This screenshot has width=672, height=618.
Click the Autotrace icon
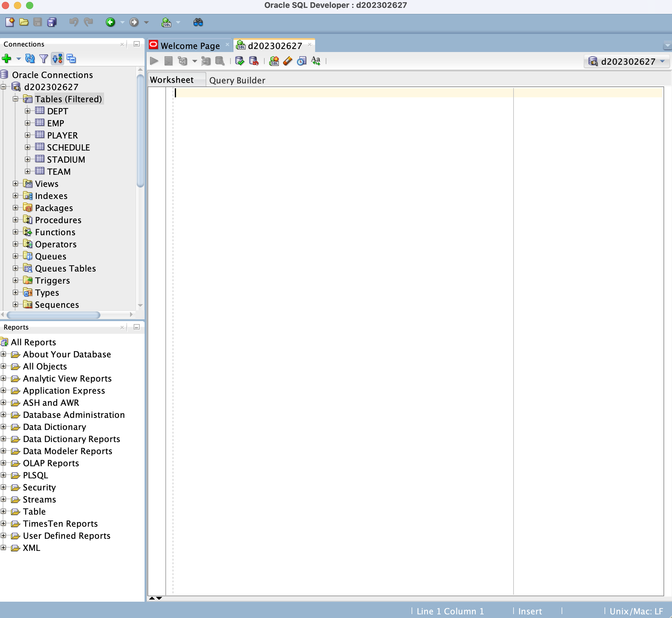click(x=206, y=61)
